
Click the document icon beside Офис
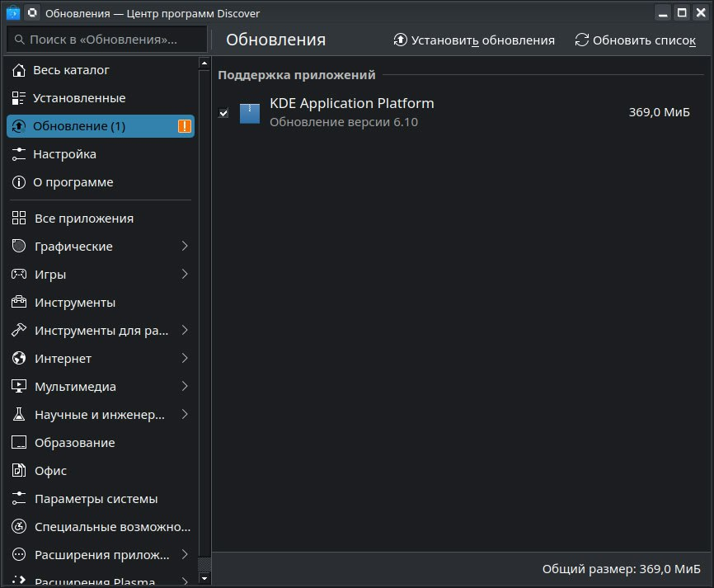point(19,470)
